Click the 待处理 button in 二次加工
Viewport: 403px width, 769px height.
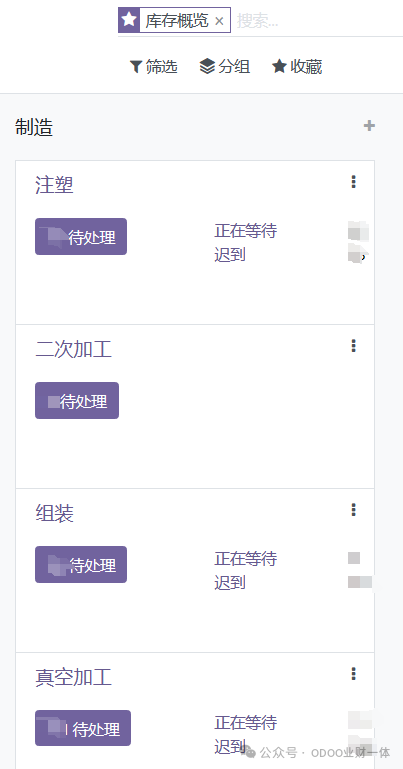[77, 401]
